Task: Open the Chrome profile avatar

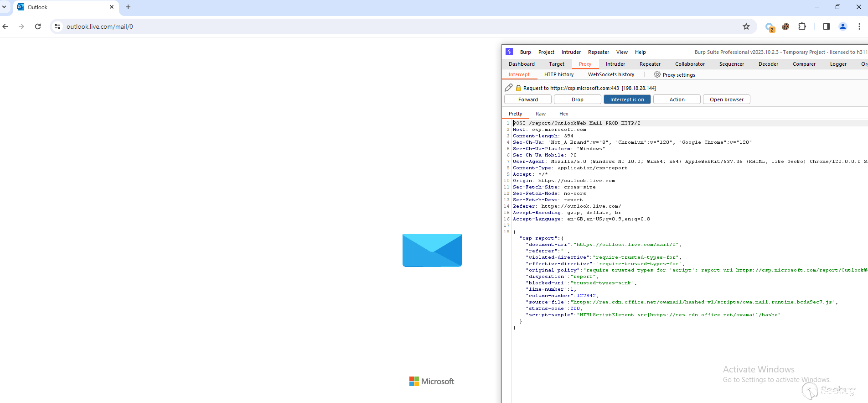Action: (x=843, y=26)
